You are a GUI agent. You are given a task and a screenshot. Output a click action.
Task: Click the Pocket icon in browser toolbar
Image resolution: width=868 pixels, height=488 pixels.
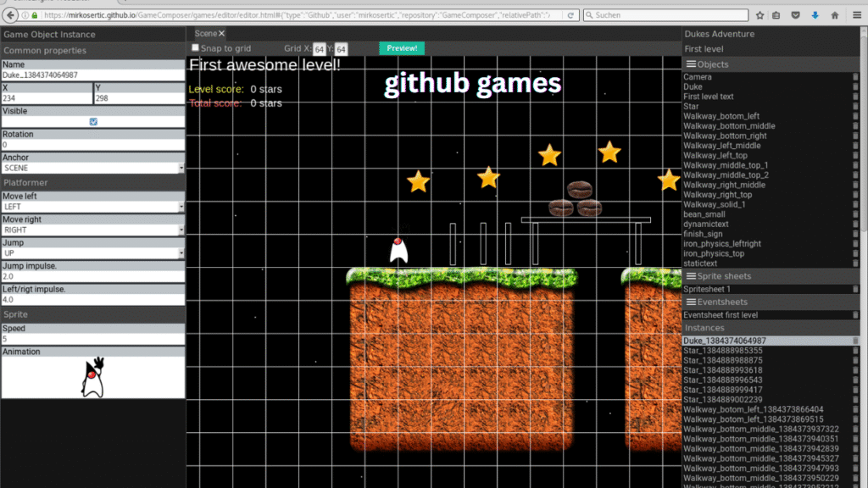[x=795, y=15]
